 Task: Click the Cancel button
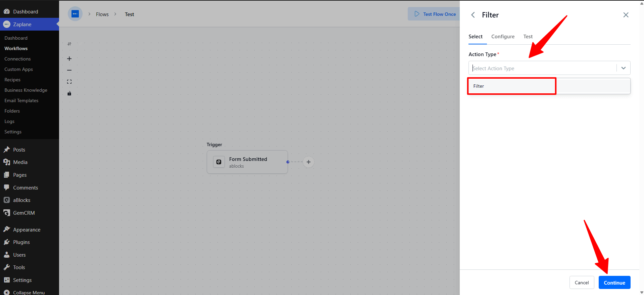coord(582,283)
